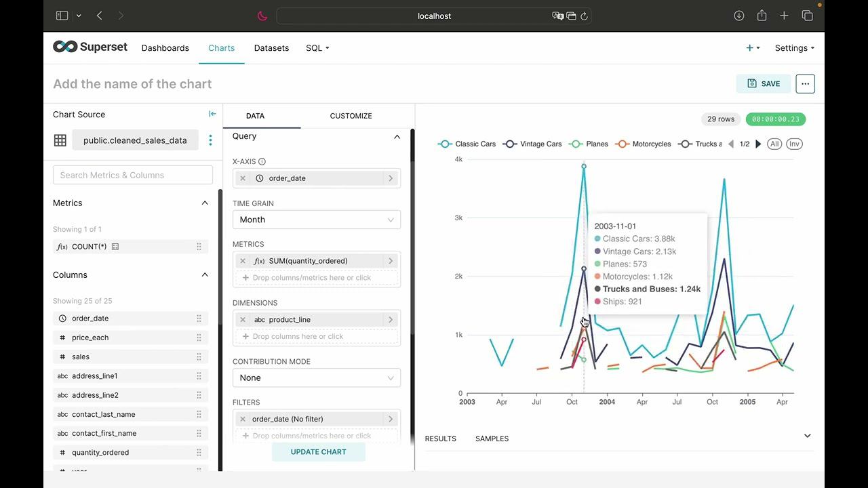Go to previous legend page arrow

731,144
